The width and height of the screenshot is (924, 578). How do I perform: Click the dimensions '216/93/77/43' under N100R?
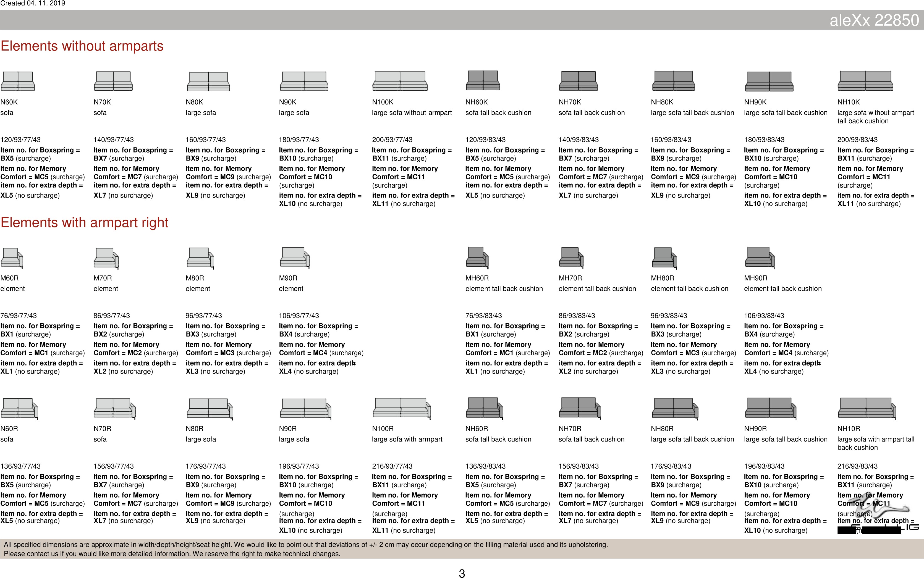pos(392,466)
